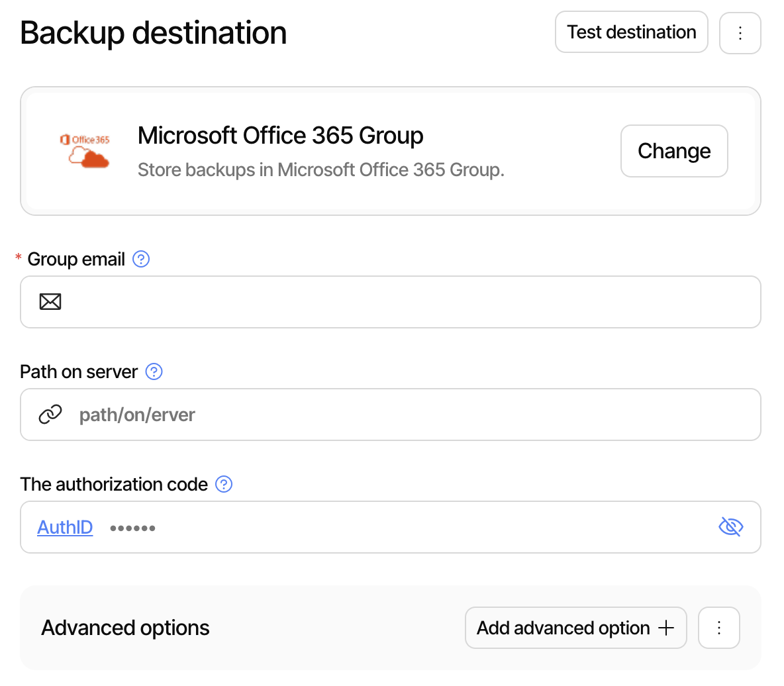Open the authorization code help icon
This screenshot has width=784, height=686.
click(x=224, y=484)
